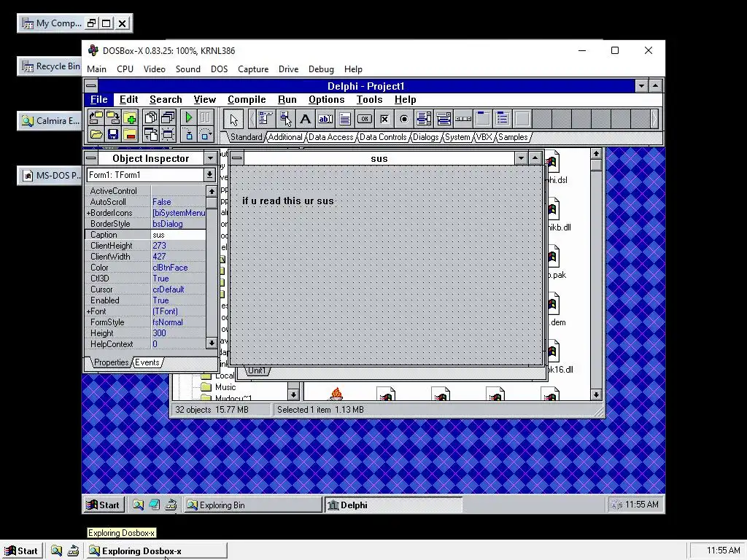Open the Delphi Edit menu
Screen dimensions: 747x560
coord(128,99)
